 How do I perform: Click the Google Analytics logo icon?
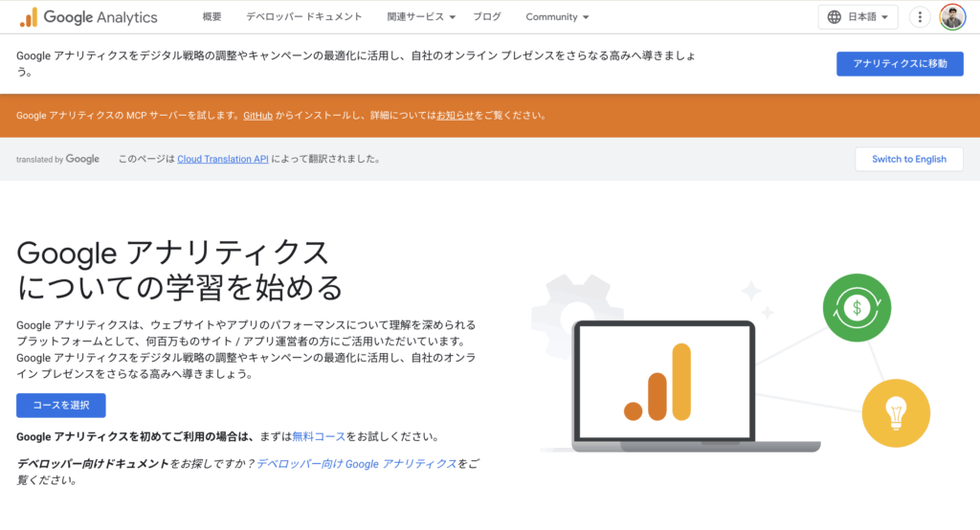pos(29,17)
